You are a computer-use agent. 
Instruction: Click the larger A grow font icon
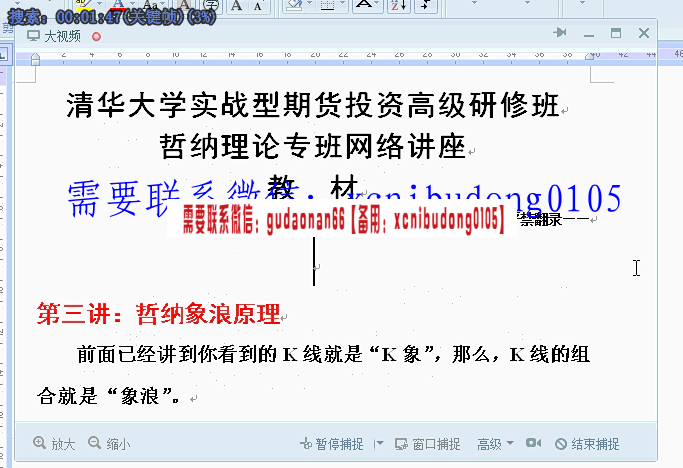pyautogui.click(x=237, y=5)
